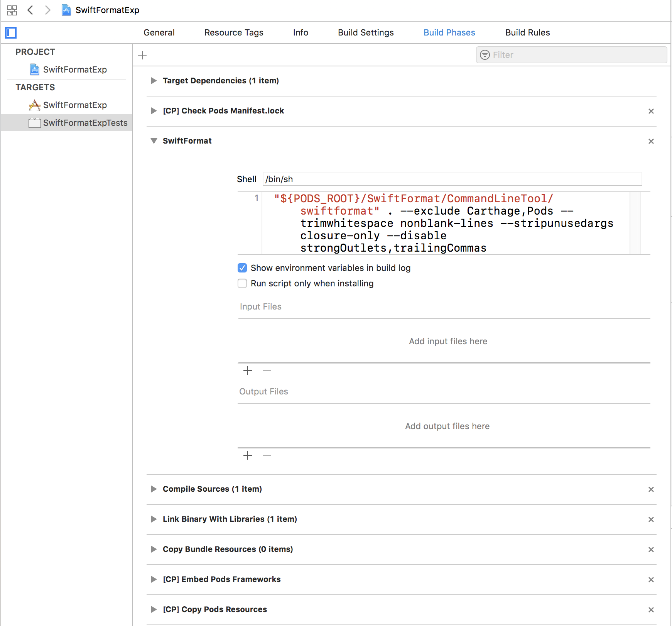Switch to the Build Settings tab

point(366,33)
